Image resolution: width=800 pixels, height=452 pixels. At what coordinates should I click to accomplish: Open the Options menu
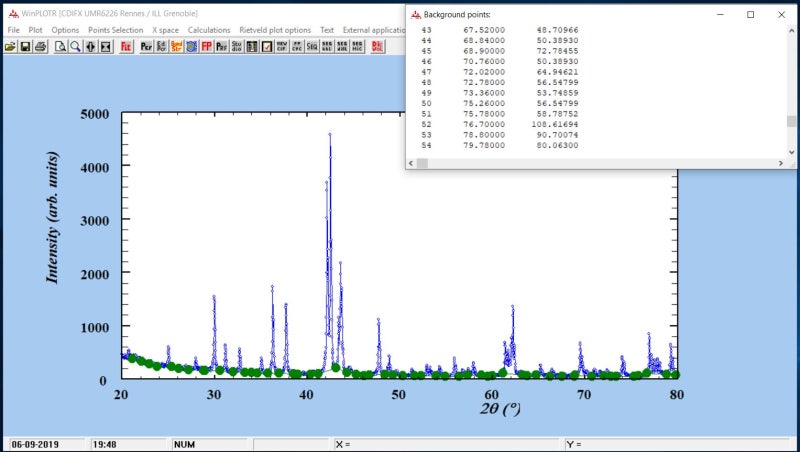pos(65,30)
